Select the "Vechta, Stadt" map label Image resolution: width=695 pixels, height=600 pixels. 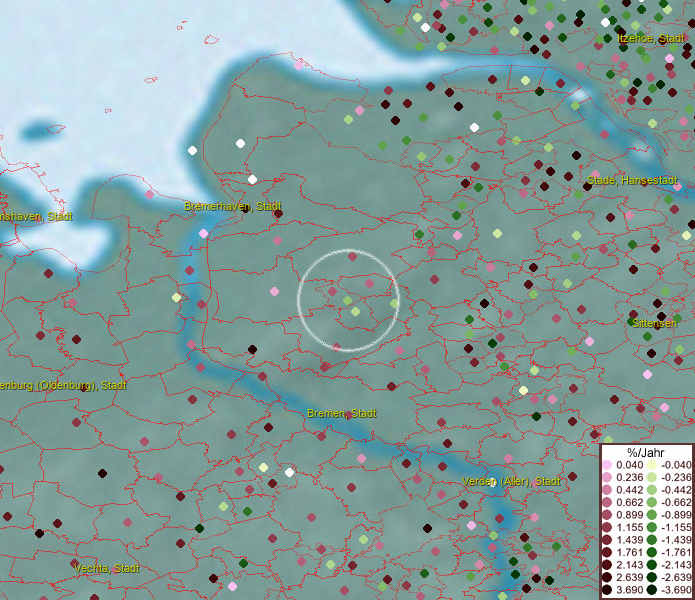106,568
